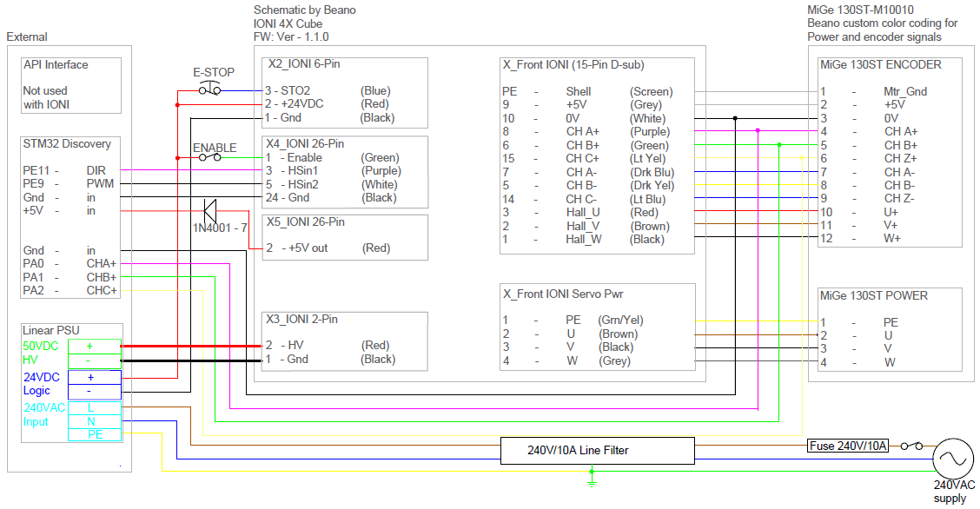Click the 240VAC PE terminal box
The height and width of the screenshot is (509, 980).
coord(95,434)
